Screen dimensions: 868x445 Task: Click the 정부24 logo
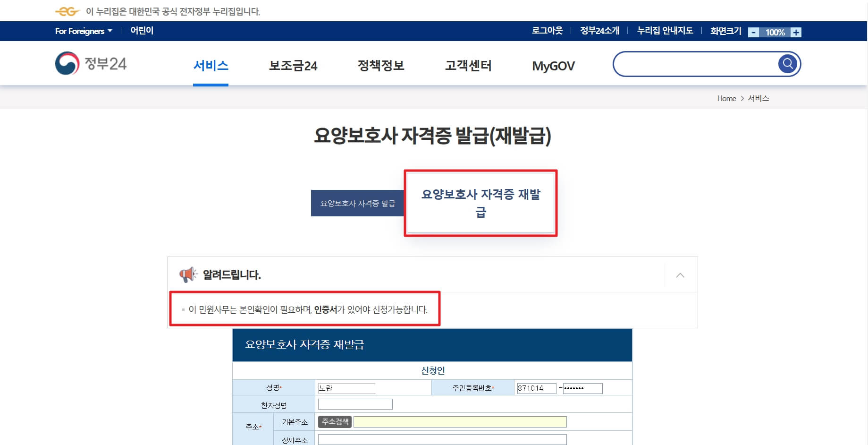[91, 64]
